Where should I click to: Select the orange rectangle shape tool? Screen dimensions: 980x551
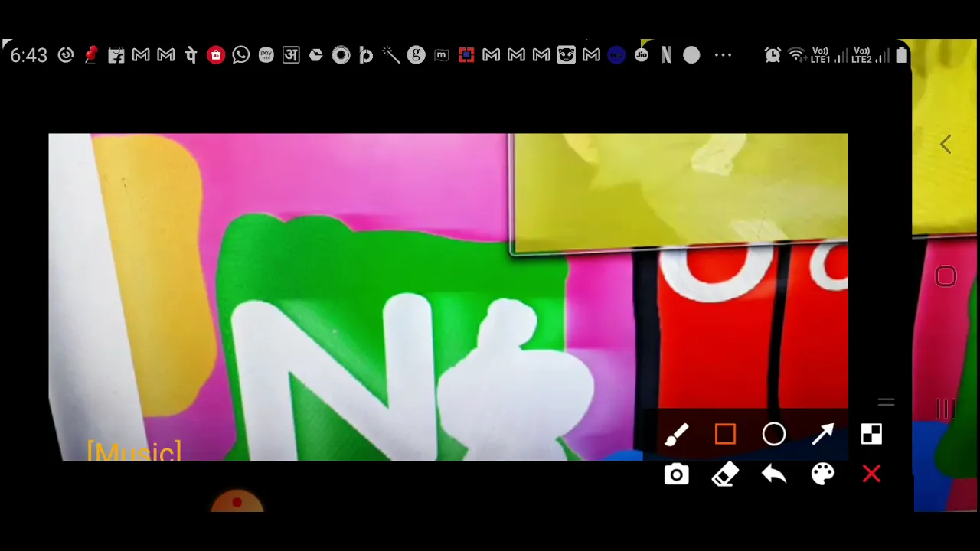725,435
